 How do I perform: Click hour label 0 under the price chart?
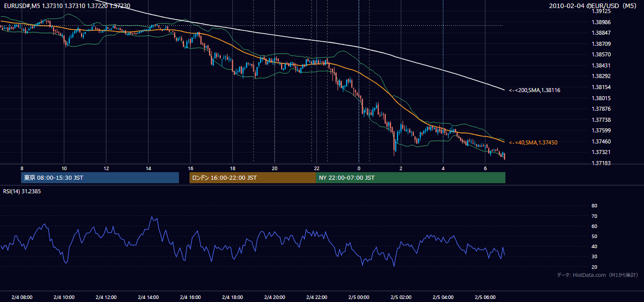click(359, 168)
